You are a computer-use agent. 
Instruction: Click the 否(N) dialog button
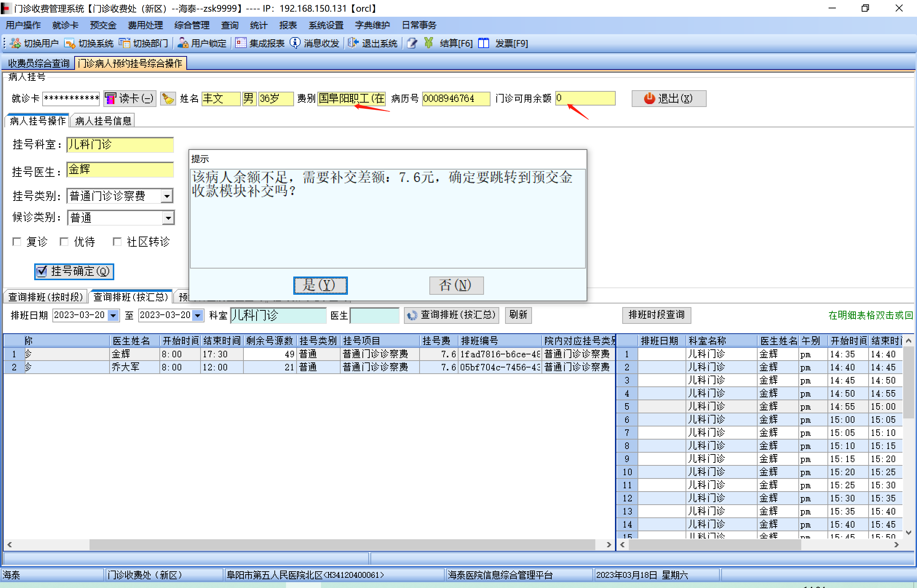(456, 285)
